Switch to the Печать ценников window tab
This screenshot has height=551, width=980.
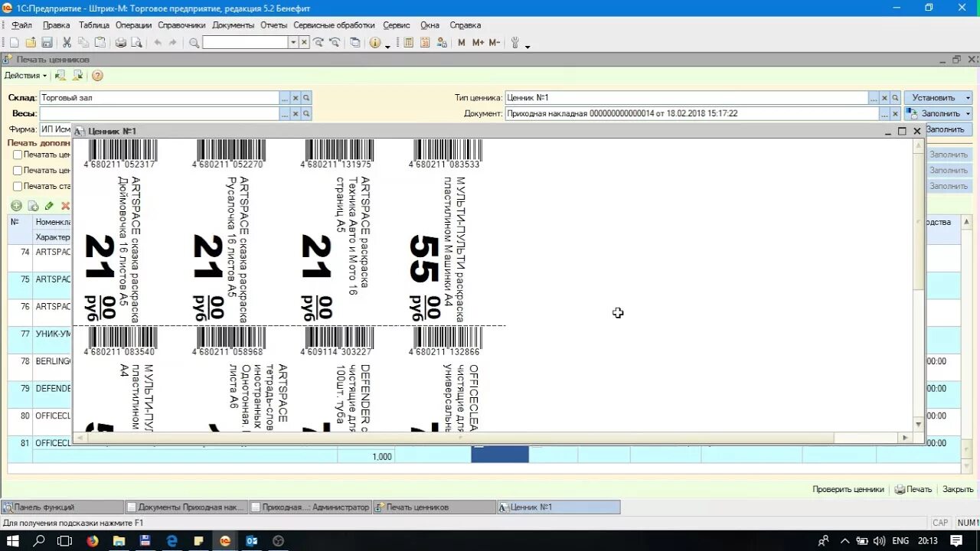point(433,507)
